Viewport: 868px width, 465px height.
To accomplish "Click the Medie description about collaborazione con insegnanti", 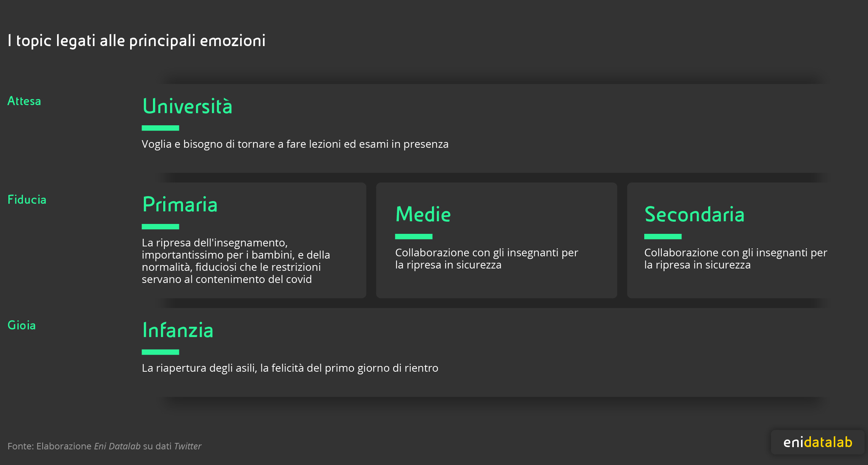I will click(487, 259).
